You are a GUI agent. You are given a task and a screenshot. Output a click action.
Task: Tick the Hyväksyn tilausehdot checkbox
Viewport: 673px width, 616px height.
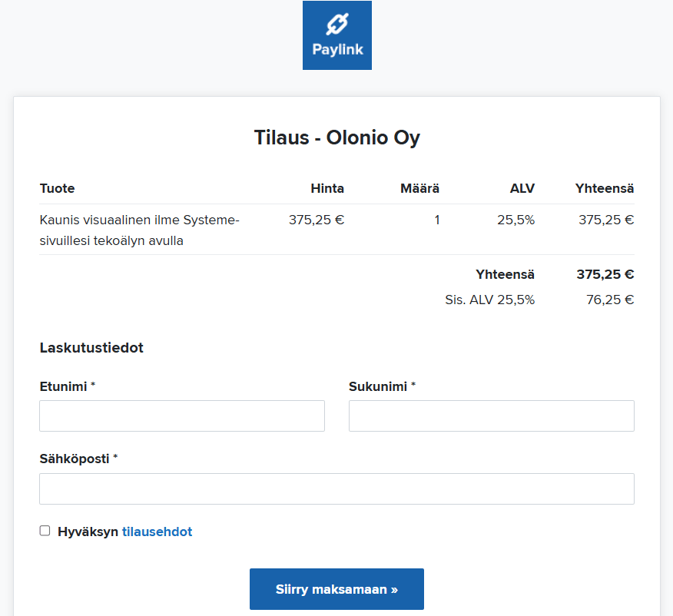point(45,531)
